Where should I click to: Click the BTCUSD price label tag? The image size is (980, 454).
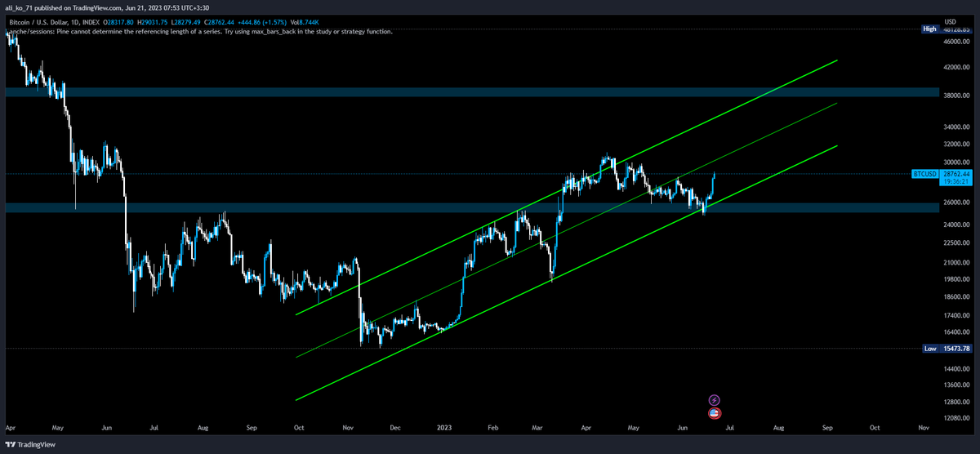pos(924,174)
